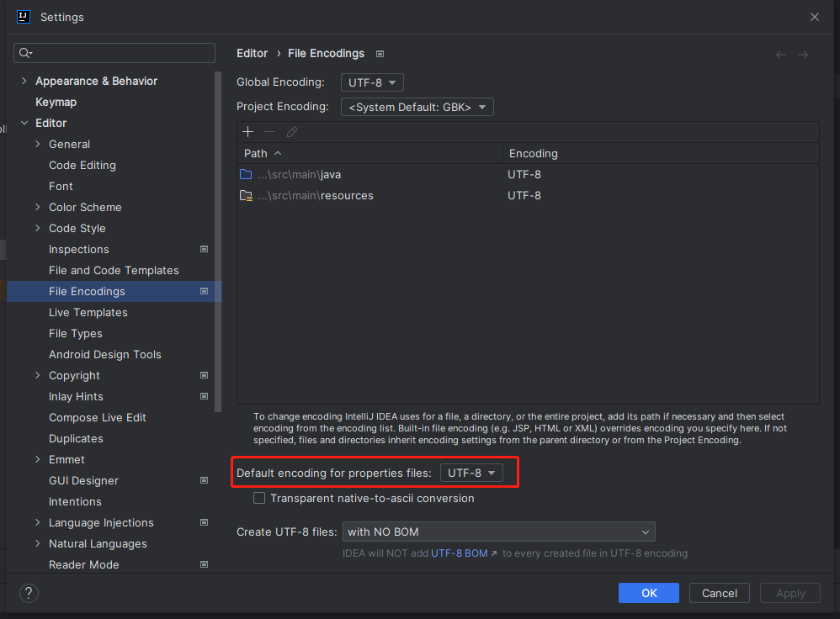Click the project icon next to Inlay Hints
Viewport: 840px width, 619px height.
pos(204,396)
